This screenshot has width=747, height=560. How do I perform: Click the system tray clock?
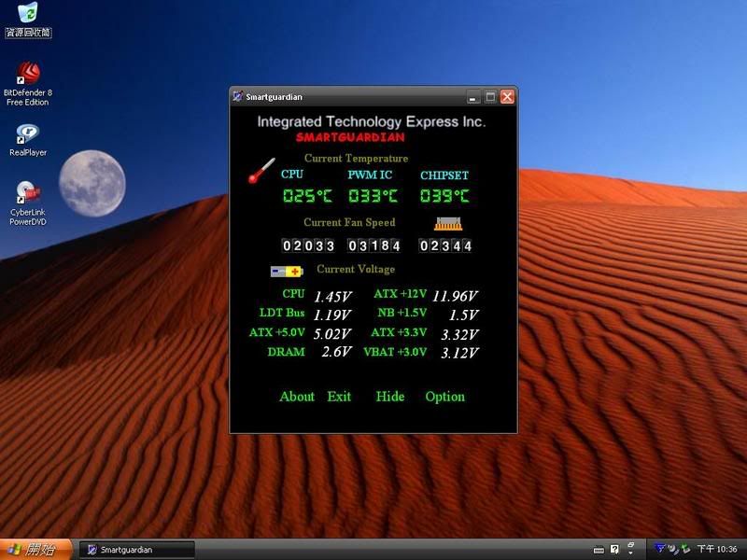pos(718,550)
